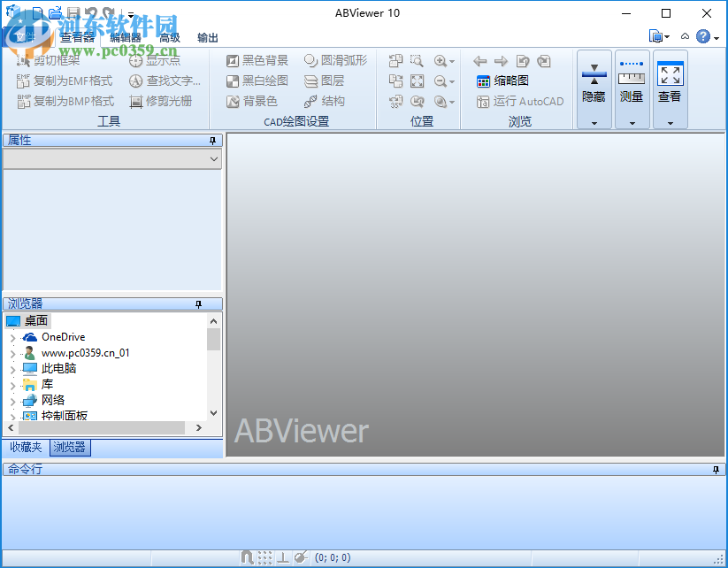Activate the 测量 measure tool

click(631, 84)
